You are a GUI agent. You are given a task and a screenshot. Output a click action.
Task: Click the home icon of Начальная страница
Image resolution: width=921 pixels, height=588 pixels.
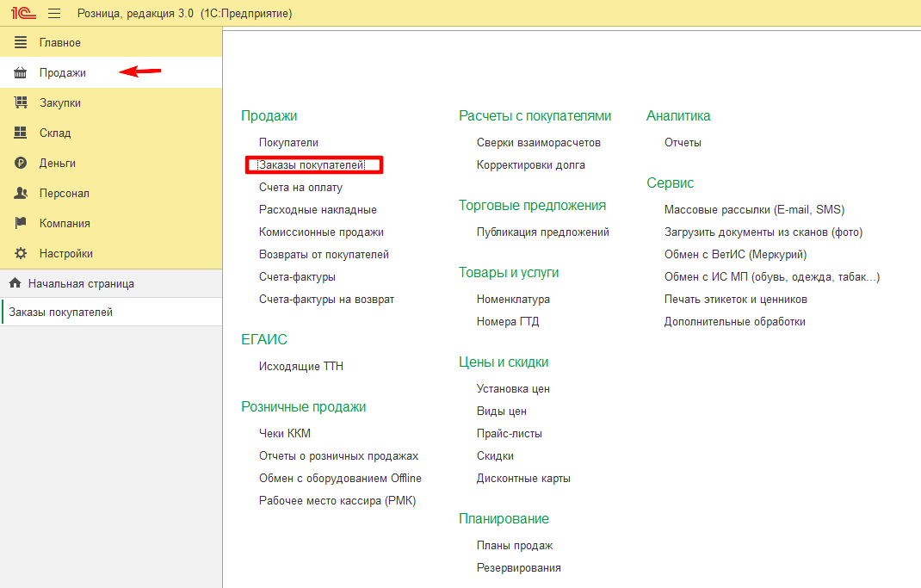[15, 283]
